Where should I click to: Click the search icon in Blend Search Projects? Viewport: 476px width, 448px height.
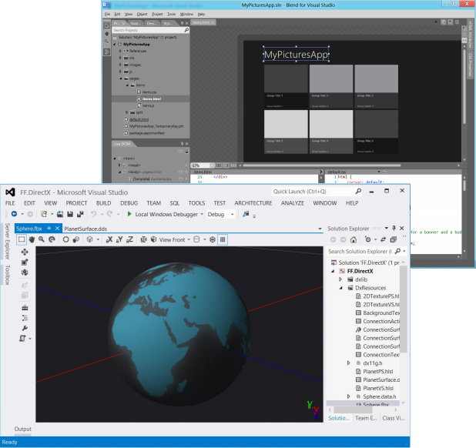[x=186, y=30]
